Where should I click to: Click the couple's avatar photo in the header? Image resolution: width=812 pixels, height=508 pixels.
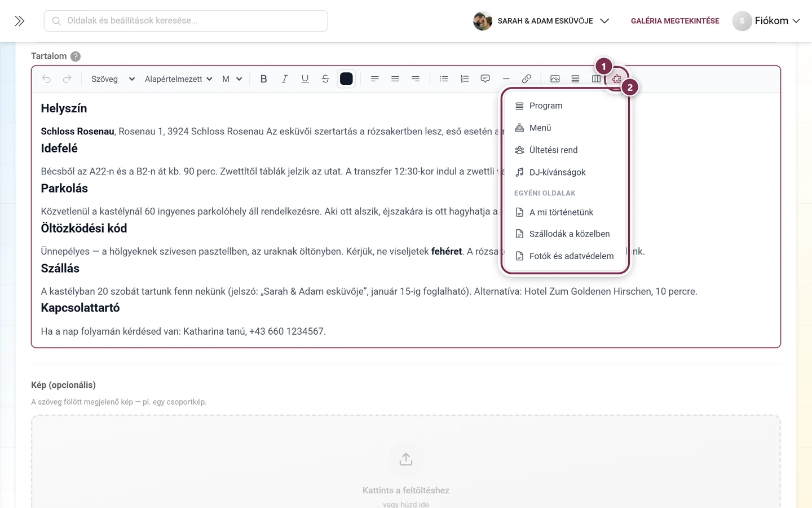(483, 21)
